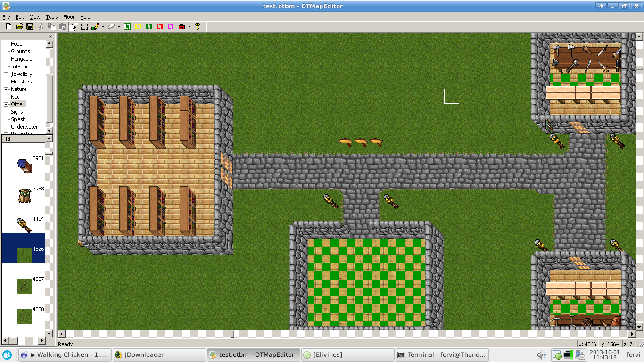Save the map with floppy disk icon
Image resolution: width=644 pixels, height=362 pixels.
click(x=30, y=27)
